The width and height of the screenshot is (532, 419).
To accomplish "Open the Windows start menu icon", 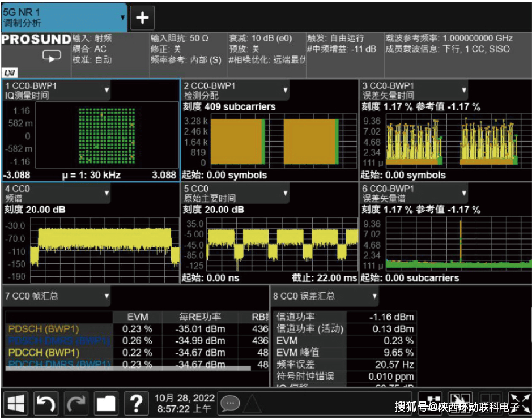I will click(x=16, y=403).
